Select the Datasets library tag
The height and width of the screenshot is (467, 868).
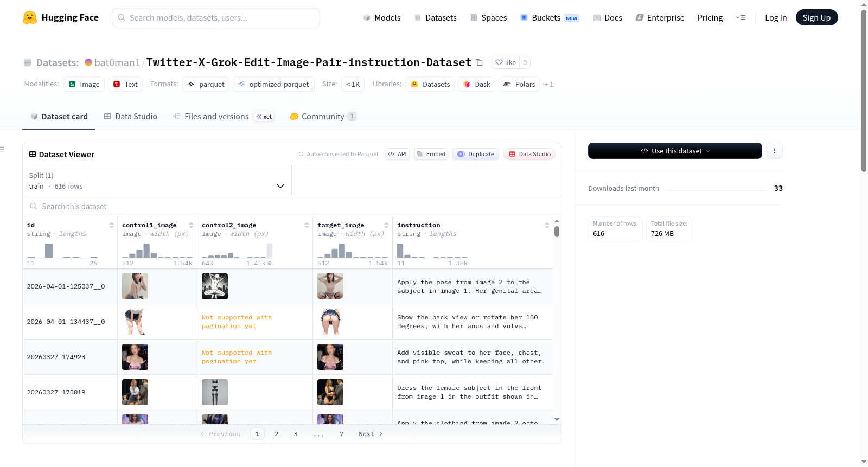pyautogui.click(x=430, y=84)
